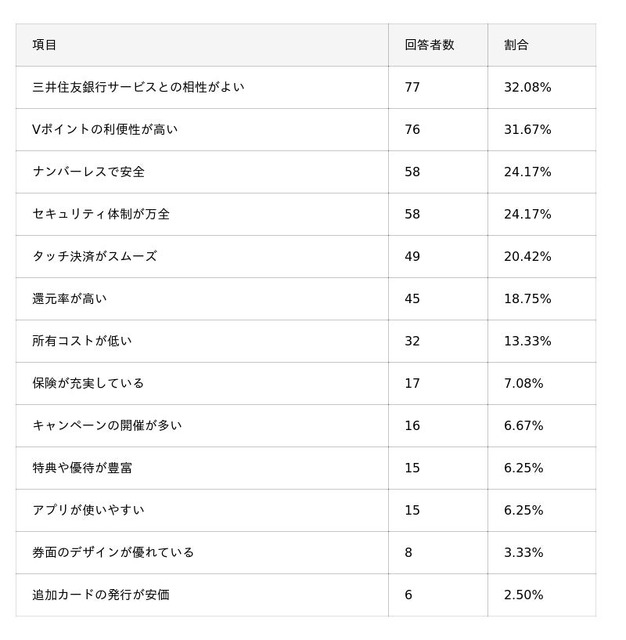Select the 還元率が高い cell
This screenshot has height=640, width=626.
(x=69, y=298)
